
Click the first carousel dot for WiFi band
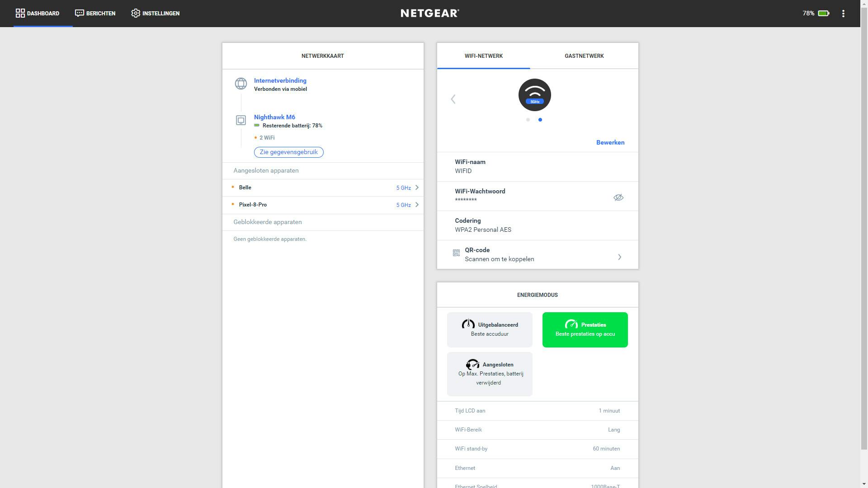click(x=528, y=120)
